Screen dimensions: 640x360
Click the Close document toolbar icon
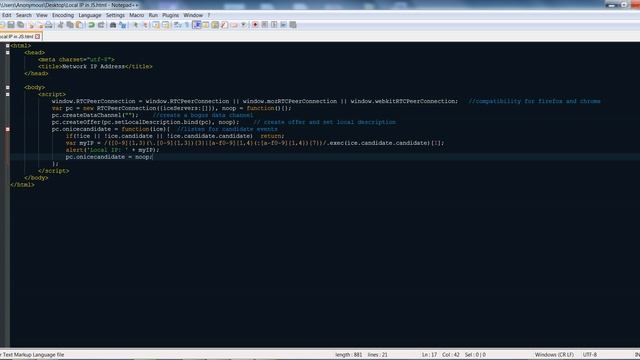tap(31, 25)
